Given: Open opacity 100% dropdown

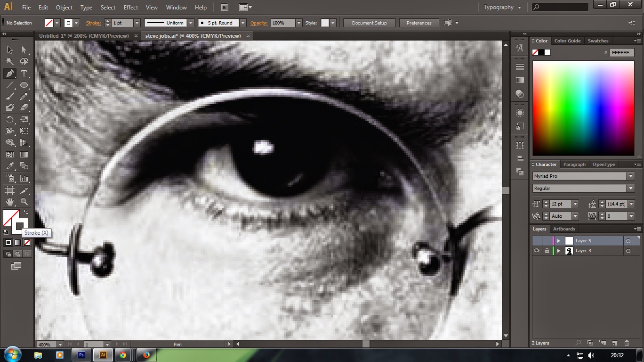Looking at the screenshot, I should [298, 23].
